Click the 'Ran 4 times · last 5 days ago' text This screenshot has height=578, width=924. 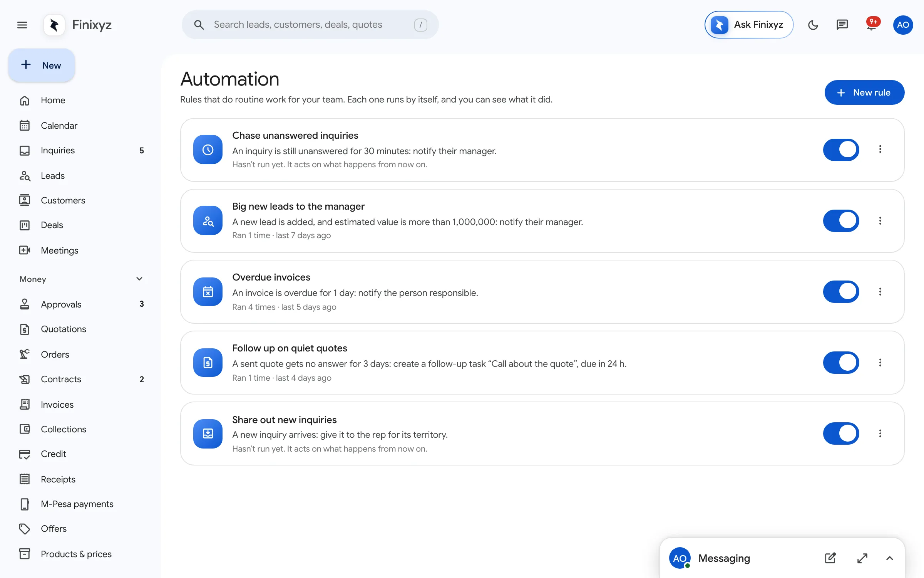[x=284, y=307]
